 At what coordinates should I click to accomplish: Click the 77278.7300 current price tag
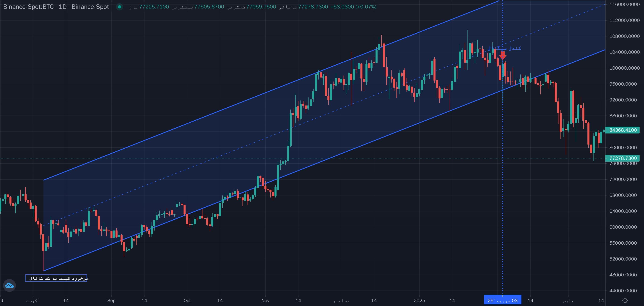623,158
